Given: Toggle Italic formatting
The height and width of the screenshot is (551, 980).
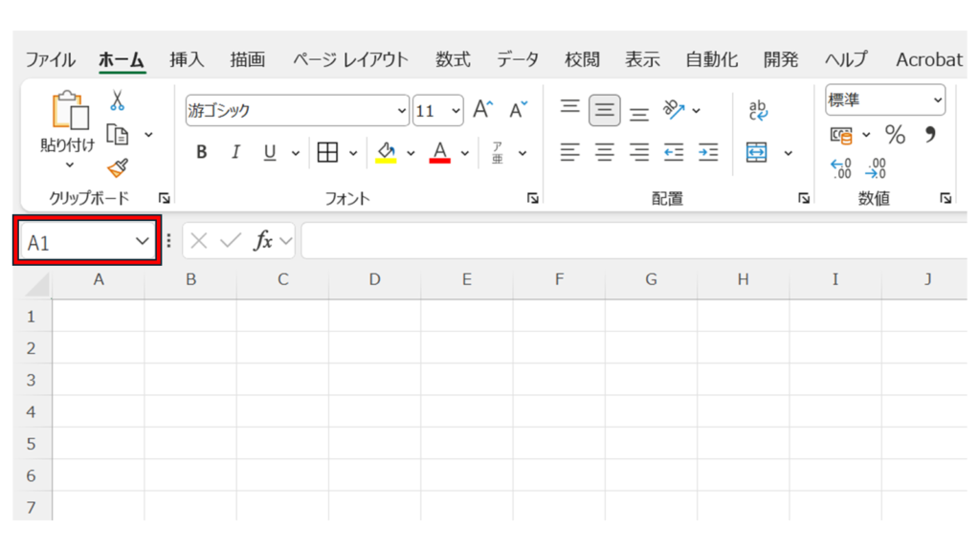Looking at the screenshot, I should (235, 152).
